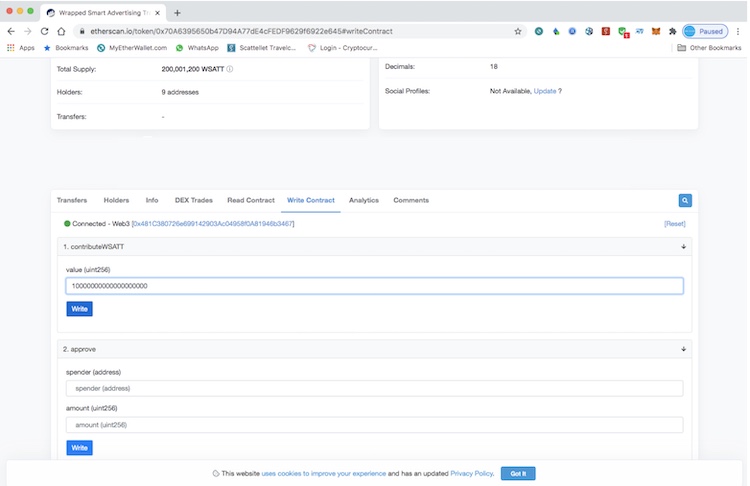This screenshot has width=750, height=486.
Task: Switch to the Holders tab
Action: [x=116, y=200]
